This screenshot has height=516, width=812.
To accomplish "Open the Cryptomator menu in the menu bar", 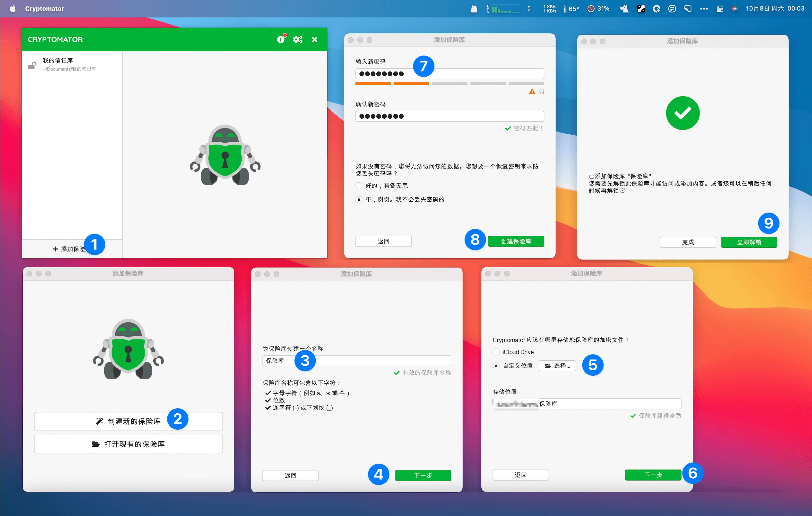I will click(x=44, y=9).
